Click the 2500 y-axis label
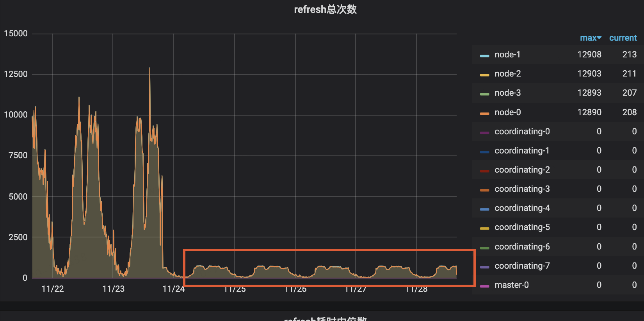This screenshot has width=644, height=321. tap(18, 237)
